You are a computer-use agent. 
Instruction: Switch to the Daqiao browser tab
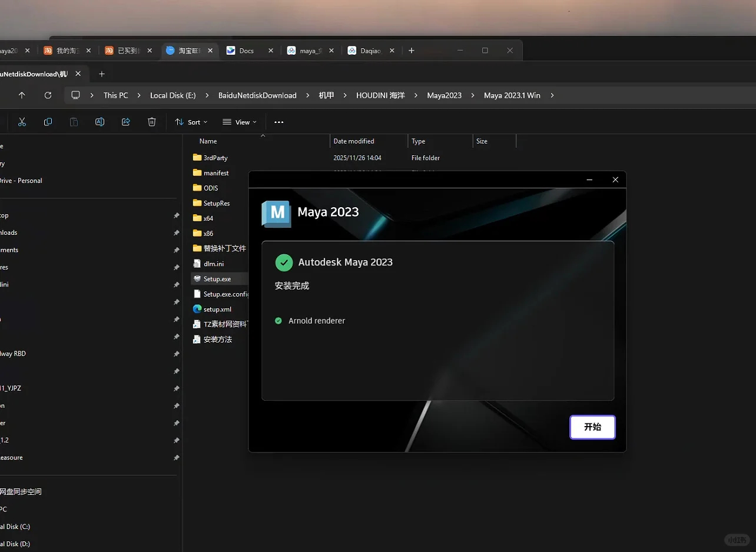tap(371, 51)
